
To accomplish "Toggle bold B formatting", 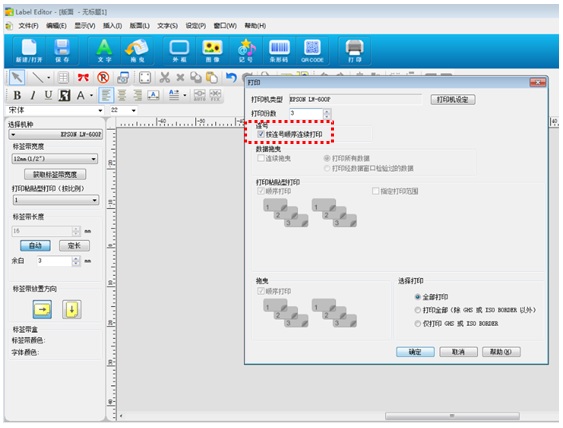I will tap(17, 96).
